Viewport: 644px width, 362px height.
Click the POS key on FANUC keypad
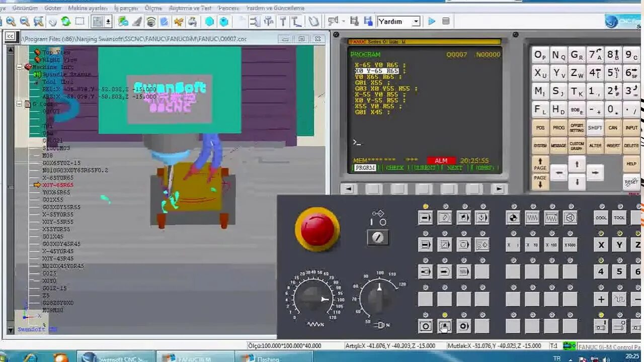click(540, 128)
